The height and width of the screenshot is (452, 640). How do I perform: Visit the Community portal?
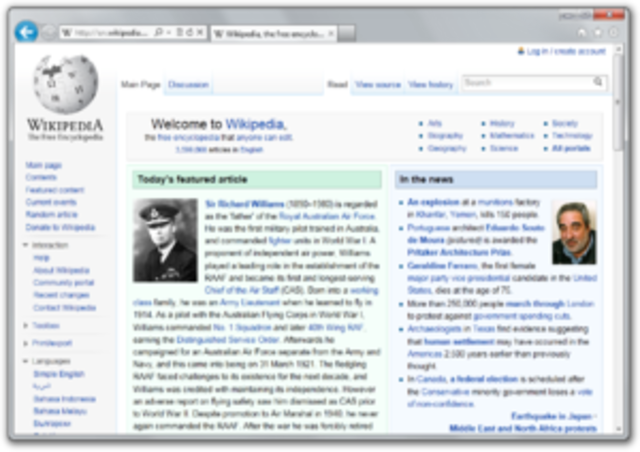pos(64,283)
